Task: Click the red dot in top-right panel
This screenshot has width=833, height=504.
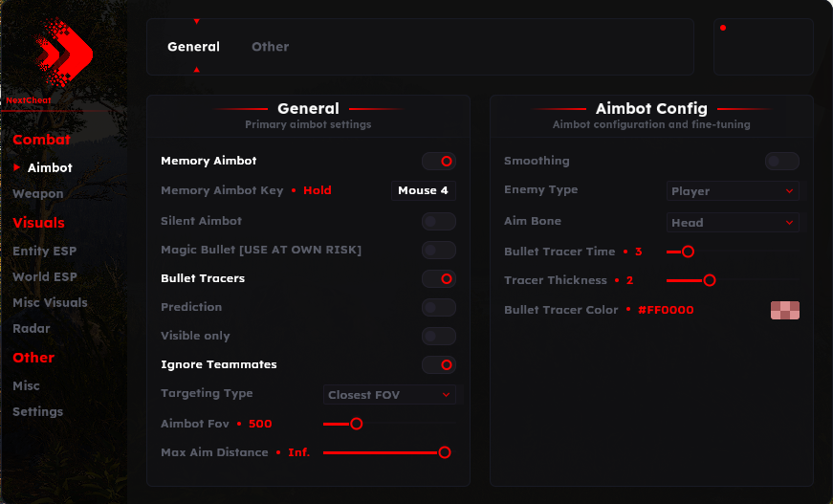Action: point(723,28)
